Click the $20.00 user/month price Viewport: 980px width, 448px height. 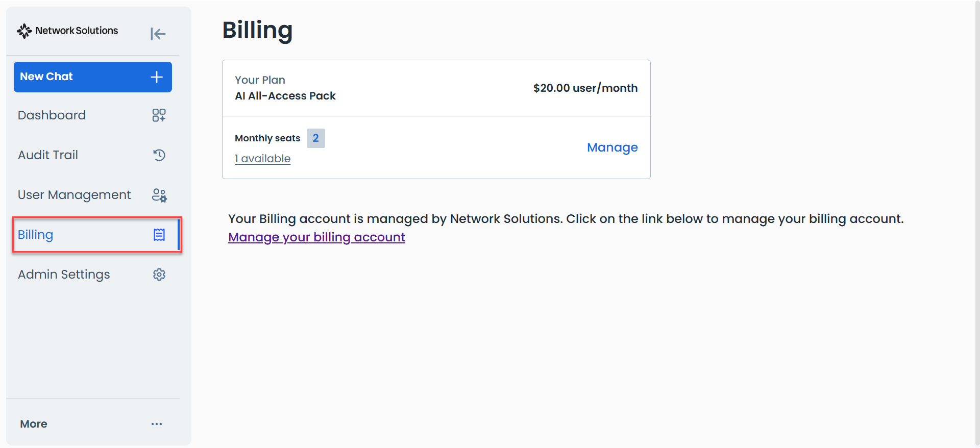(585, 88)
